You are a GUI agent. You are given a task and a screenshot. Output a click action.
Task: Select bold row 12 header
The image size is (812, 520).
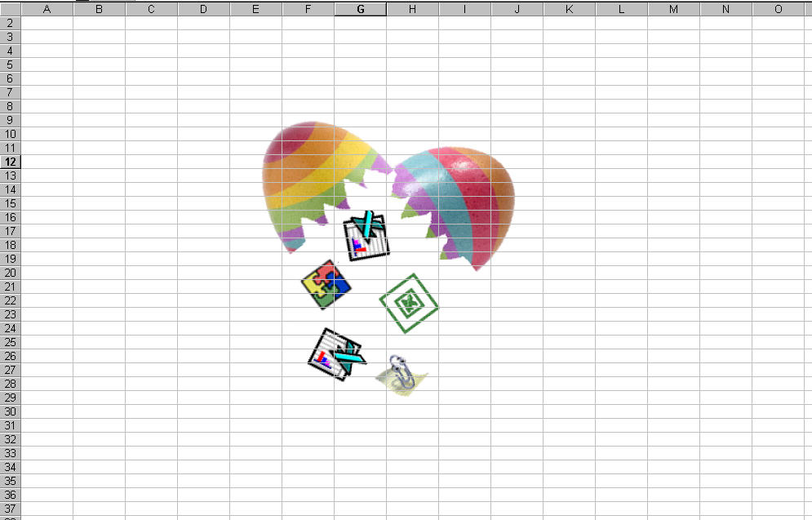click(x=11, y=162)
